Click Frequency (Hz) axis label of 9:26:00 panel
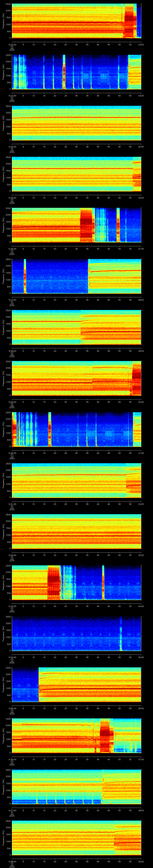 3,225
